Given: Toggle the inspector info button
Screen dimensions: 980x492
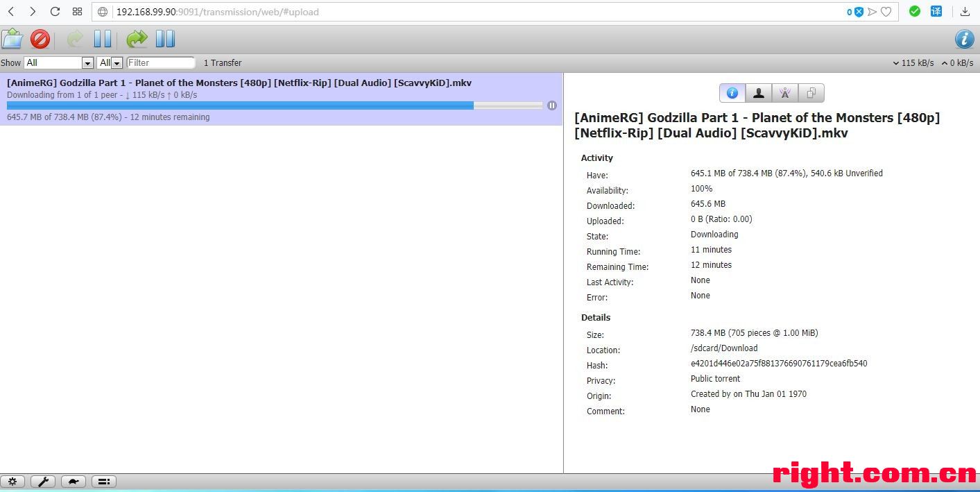Looking at the screenshot, I should pyautogui.click(x=964, y=39).
